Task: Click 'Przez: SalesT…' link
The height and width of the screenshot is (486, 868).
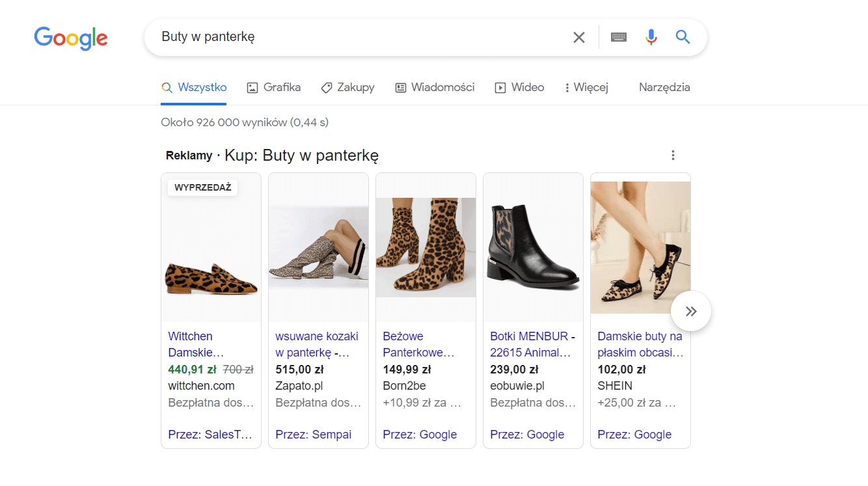Action: 210,435
